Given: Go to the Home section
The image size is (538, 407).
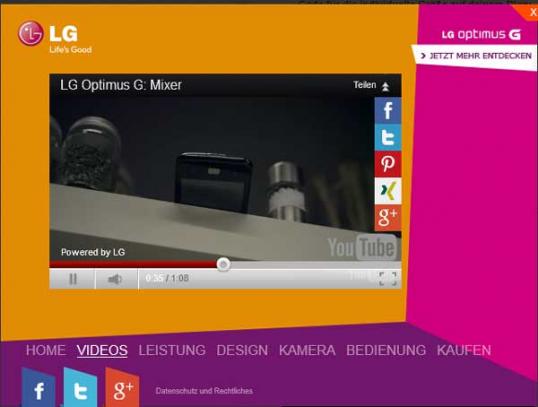Looking at the screenshot, I should (x=46, y=350).
